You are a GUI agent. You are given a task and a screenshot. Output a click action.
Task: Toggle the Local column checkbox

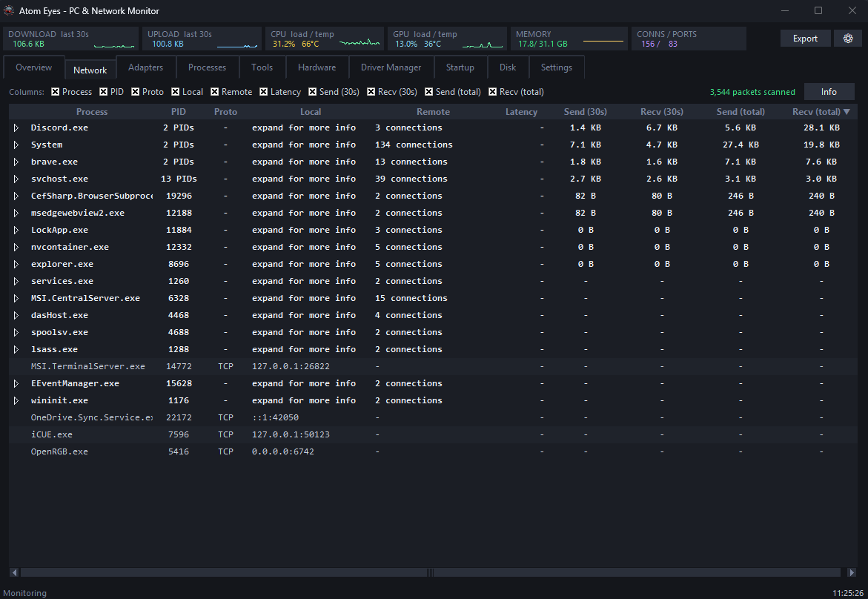tap(176, 92)
